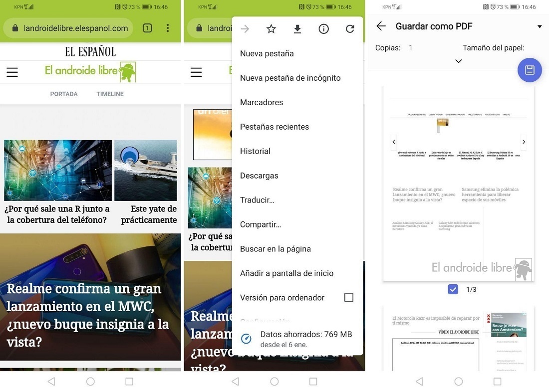Open the tab switcher showing 1 tab

pos(147,28)
